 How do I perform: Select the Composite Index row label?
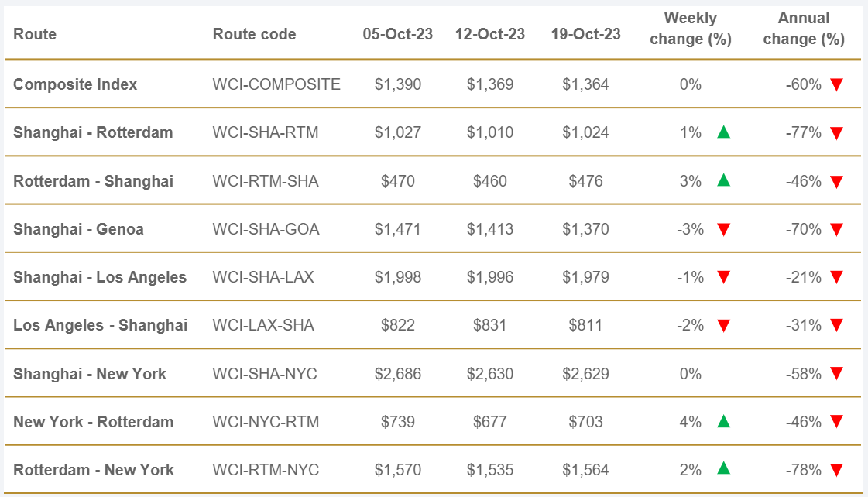[x=75, y=84]
